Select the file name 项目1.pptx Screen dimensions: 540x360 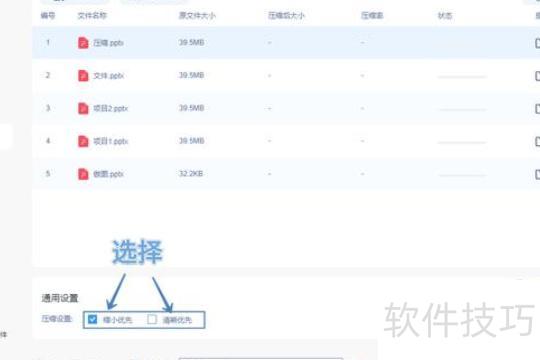point(111,141)
